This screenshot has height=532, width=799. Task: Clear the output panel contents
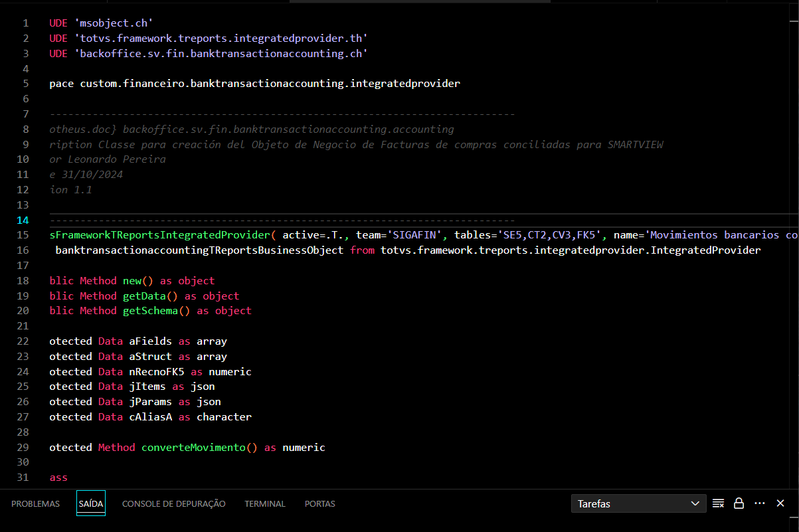(x=718, y=503)
